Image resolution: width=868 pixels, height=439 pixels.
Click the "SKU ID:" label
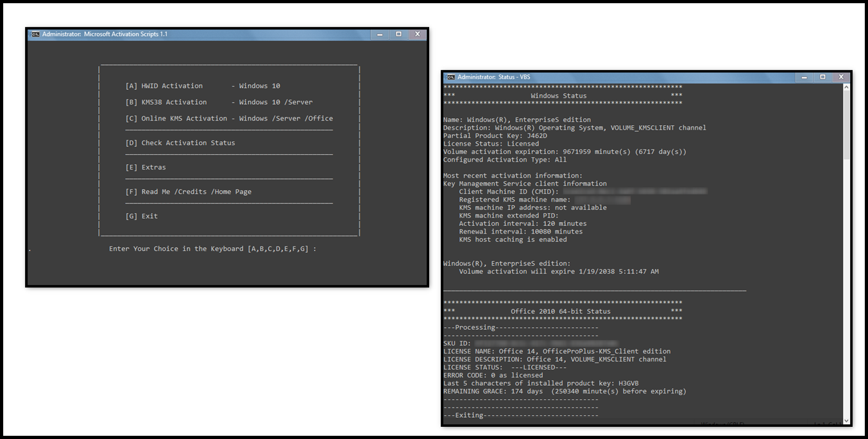tap(457, 343)
